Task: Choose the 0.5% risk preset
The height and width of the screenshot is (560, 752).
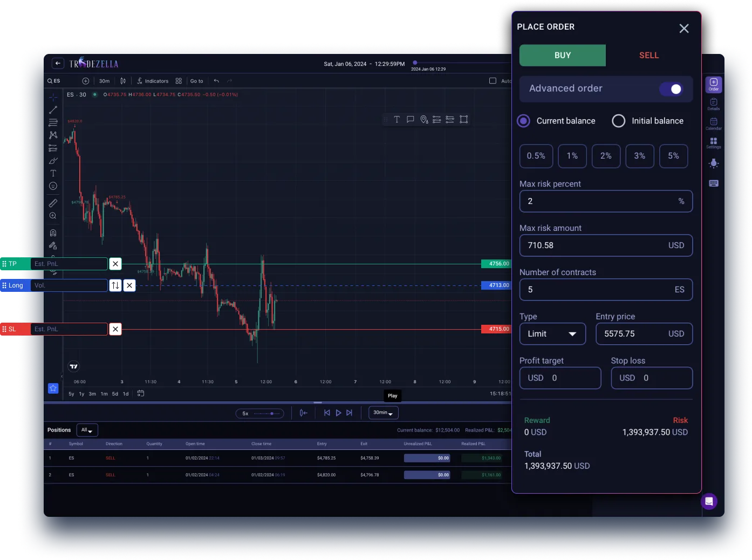Action: pyautogui.click(x=536, y=156)
